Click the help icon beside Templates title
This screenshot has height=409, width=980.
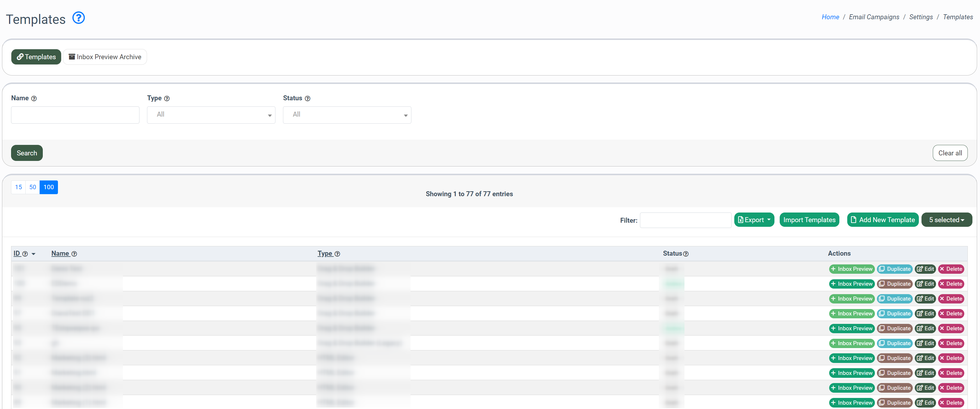coord(78,18)
